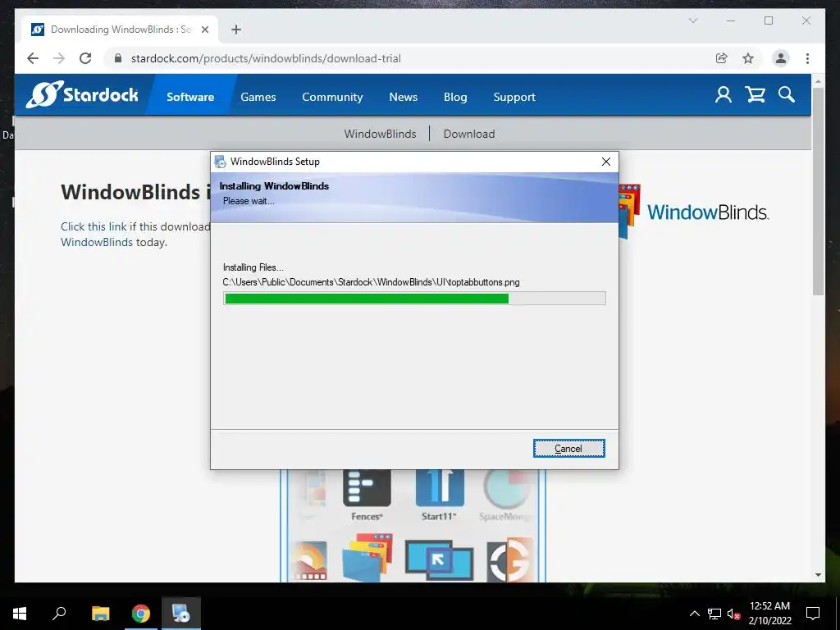This screenshot has width=840, height=630.
Task: Click Chrome's forward arrow
Action: (x=59, y=58)
